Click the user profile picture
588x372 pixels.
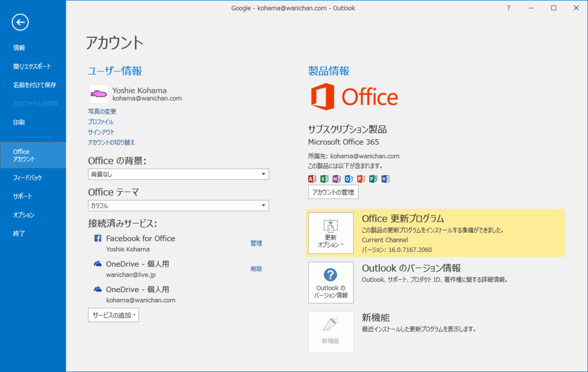click(x=99, y=94)
